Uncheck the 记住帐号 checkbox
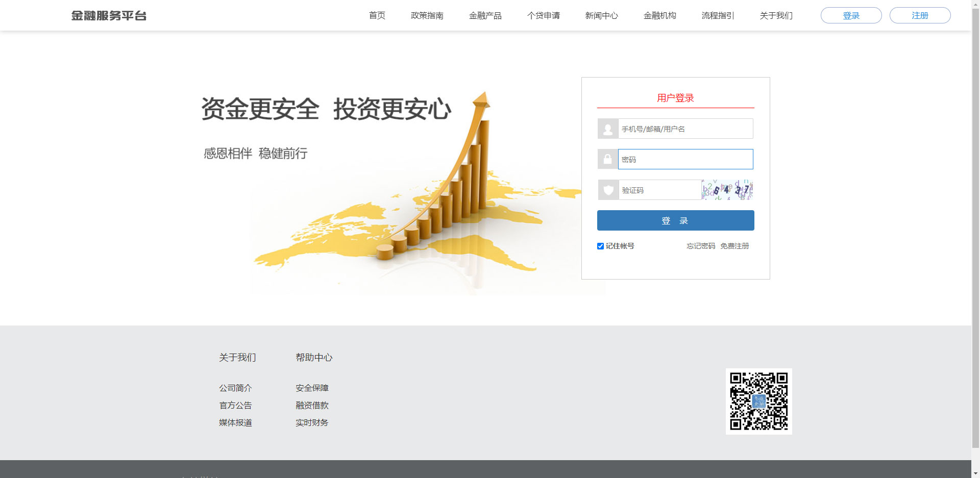This screenshot has width=980, height=478. pyautogui.click(x=600, y=246)
